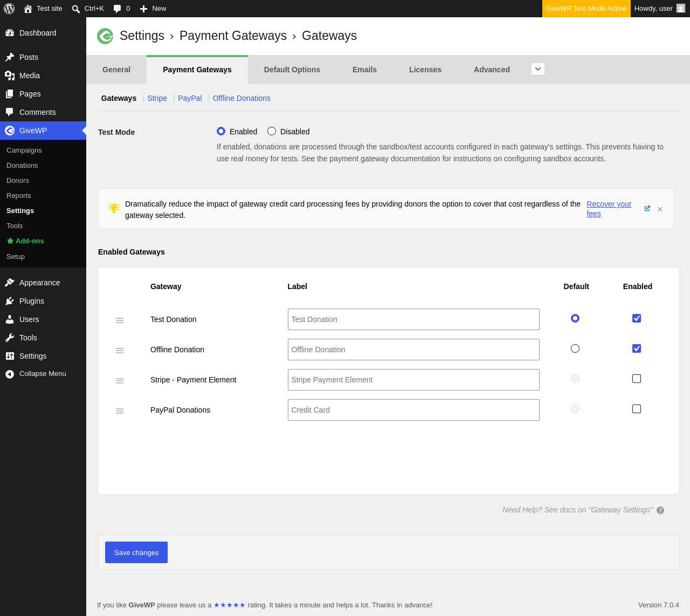Click the Appearance brush icon

pyautogui.click(x=10, y=283)
